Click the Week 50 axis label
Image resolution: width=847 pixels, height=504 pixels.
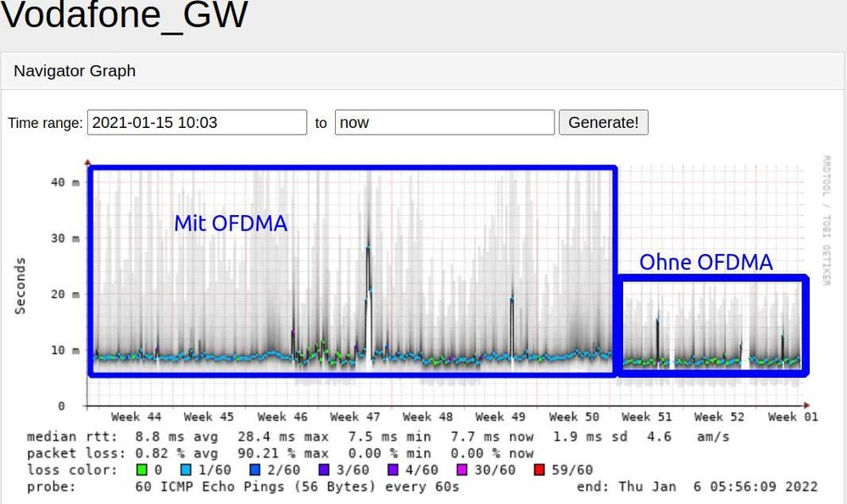click(x=574, y=417)
